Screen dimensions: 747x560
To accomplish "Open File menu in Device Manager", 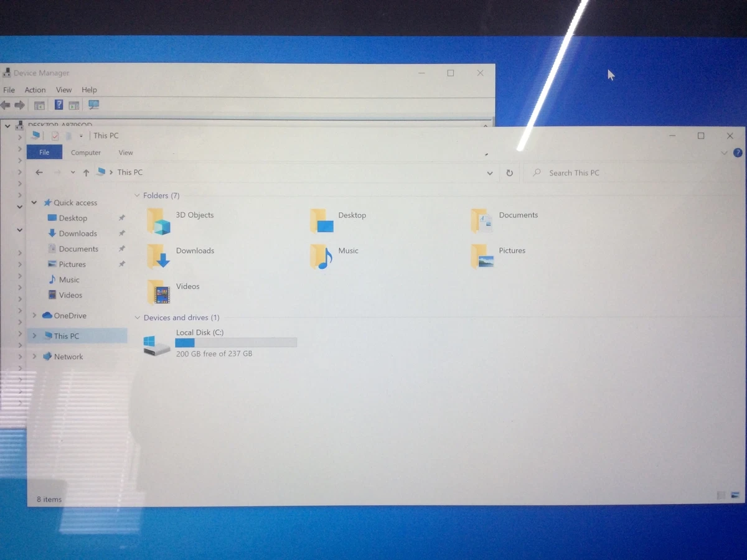I will click(9, 90).
